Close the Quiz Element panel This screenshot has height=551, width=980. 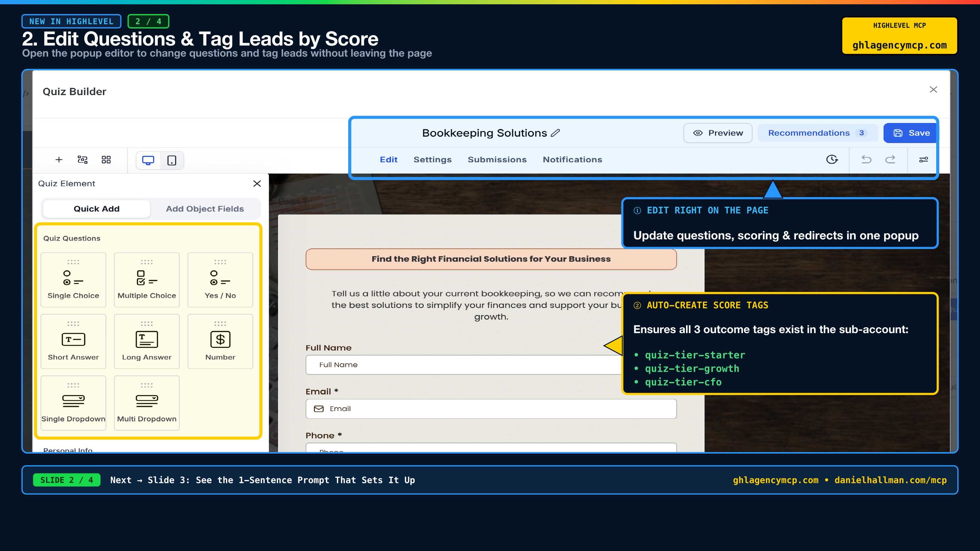pyautogui.click(x=257, y=184)
